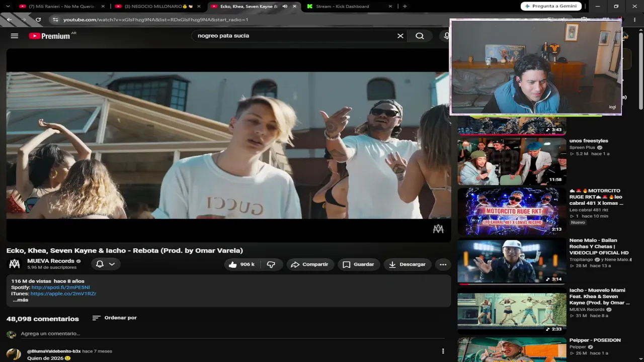Open MUEVA Records channel avatar
This screenshot has height=362, width=644.
[15, 264]
